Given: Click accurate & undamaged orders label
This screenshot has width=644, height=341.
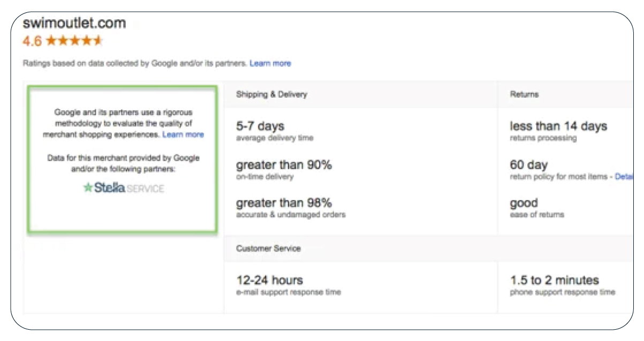Looking at the screenshot, I should (291, 215).
